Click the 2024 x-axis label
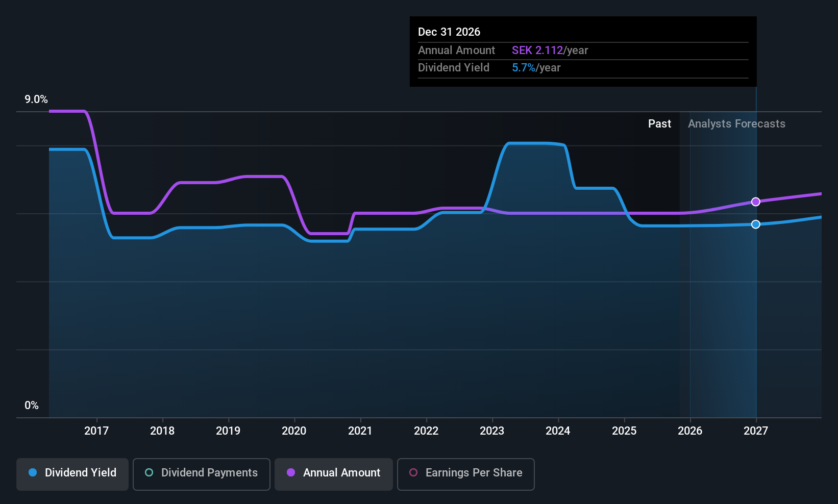 coord(558,431)
